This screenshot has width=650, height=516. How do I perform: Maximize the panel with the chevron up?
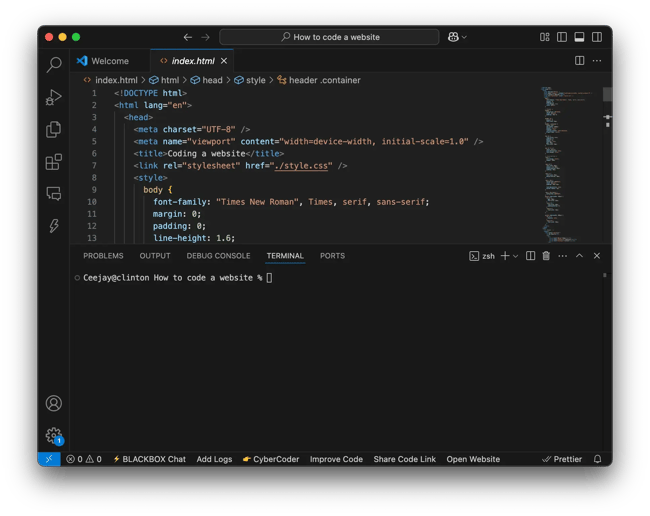click(579, 256)
